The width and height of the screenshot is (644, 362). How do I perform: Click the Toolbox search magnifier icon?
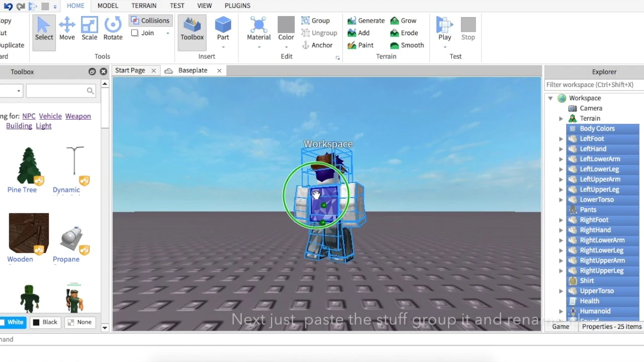(x=90, y=91)
